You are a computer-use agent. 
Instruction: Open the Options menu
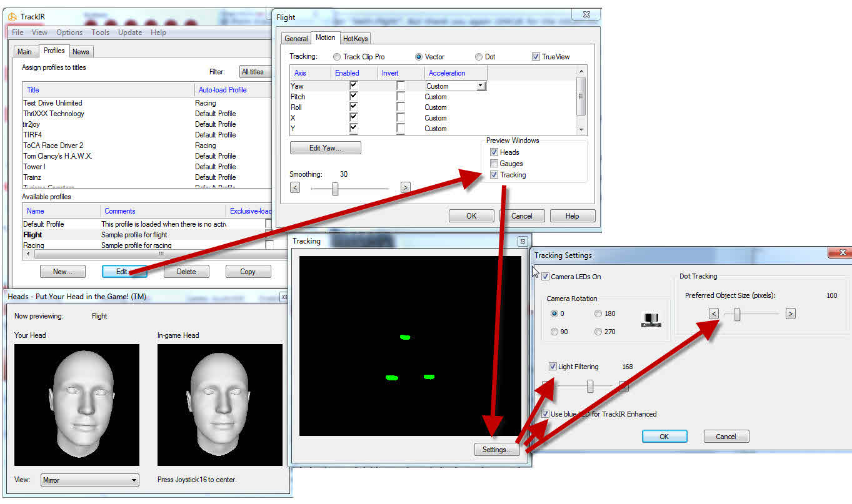69,32
